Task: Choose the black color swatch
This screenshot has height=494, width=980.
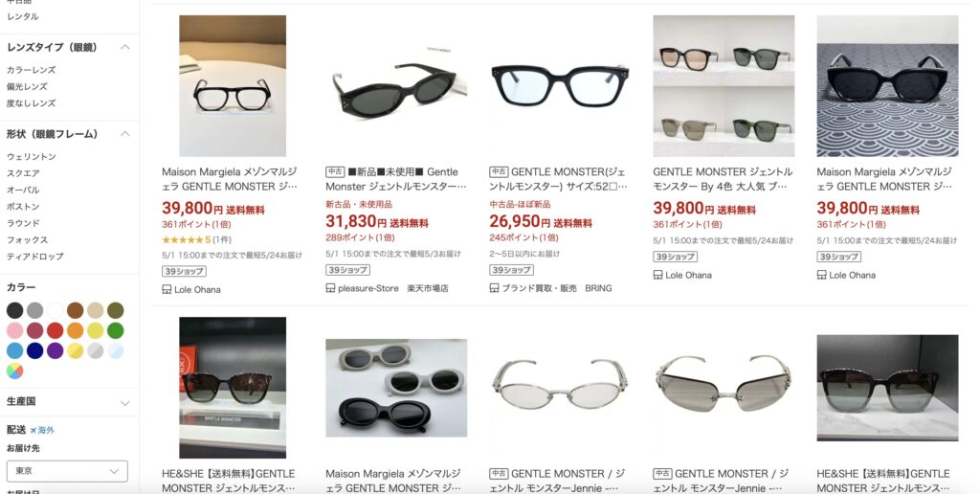Action: pyautogui.click(x=15, y=310)
